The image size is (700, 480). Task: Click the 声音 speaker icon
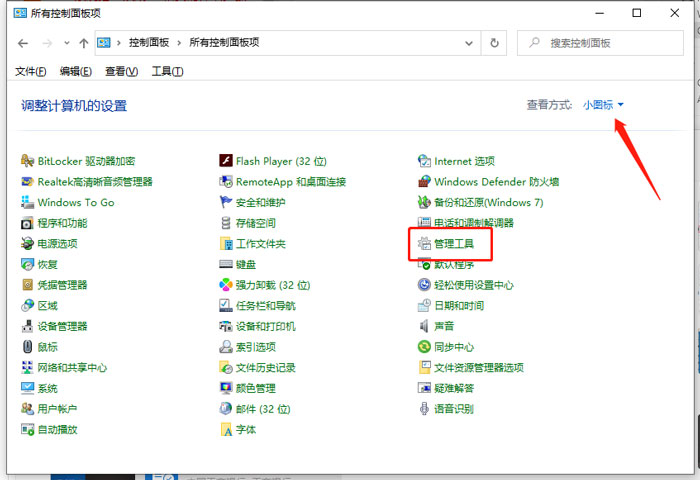(425, 326)
